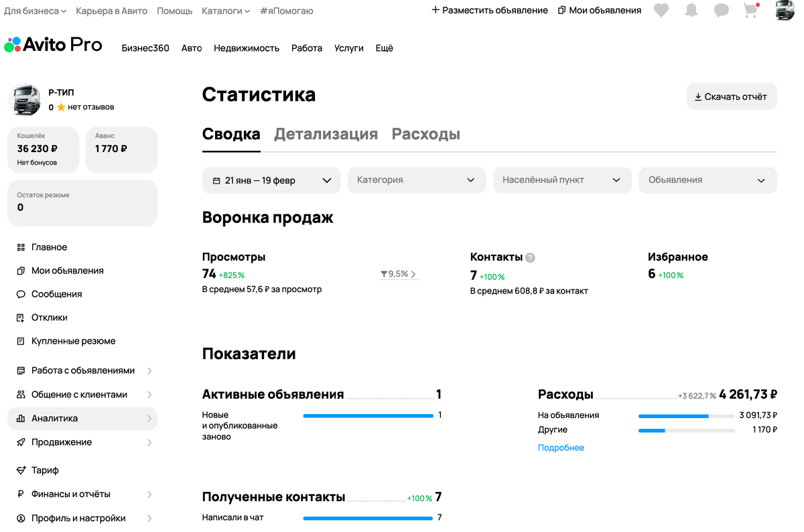This screenshot has width=804, height=532.
Task: Click the star rating icon near нет отзывов
Action: (61, 107)
